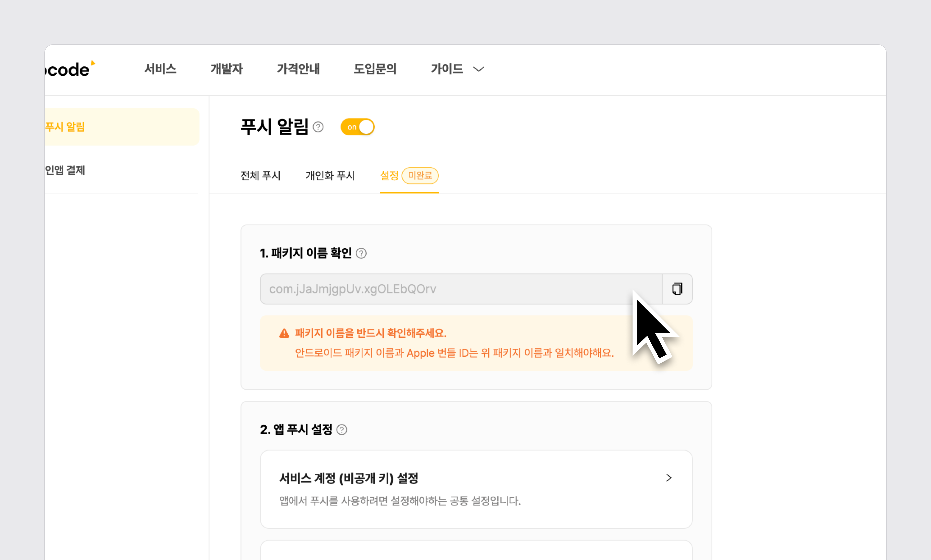931x560 pixels.
Task: Turn off the 푸시 알림 on toggle
Action: click(x=357, y=127)
